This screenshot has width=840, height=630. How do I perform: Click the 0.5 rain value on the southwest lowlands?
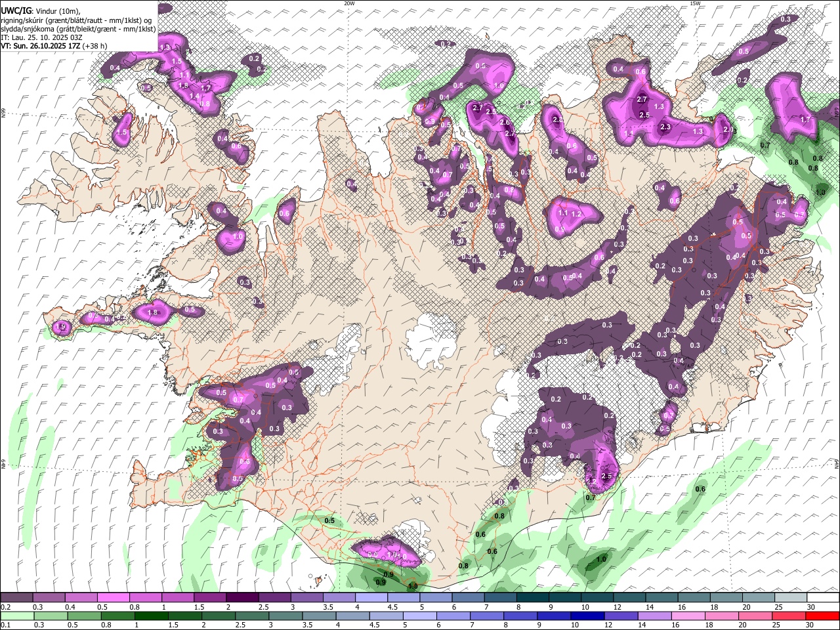click(x=329, y=520)
